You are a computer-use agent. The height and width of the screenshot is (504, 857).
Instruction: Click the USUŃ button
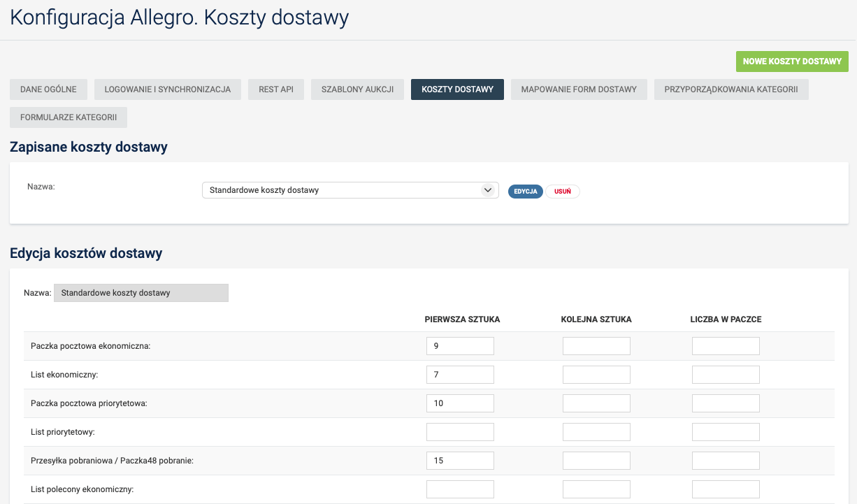click(563, 192)
